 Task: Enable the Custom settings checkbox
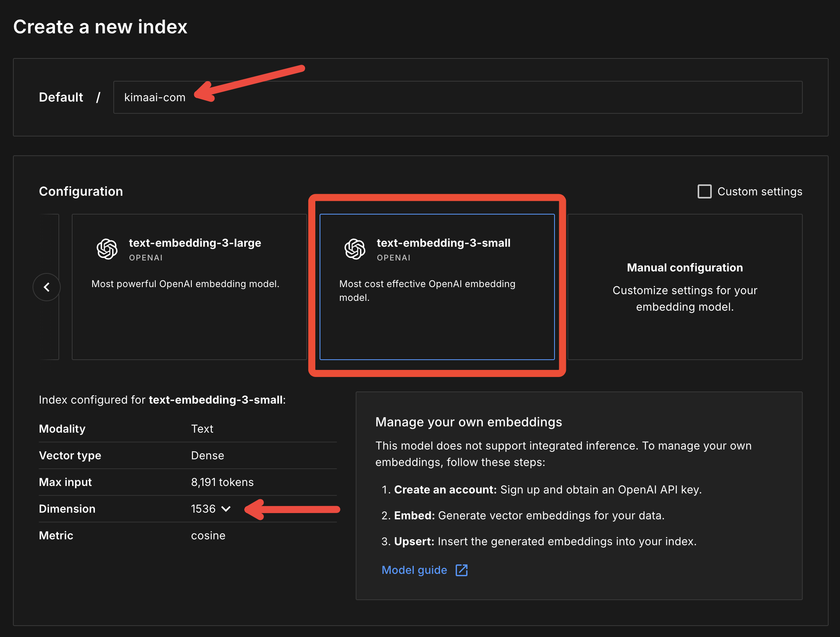[x=704, y=191]
